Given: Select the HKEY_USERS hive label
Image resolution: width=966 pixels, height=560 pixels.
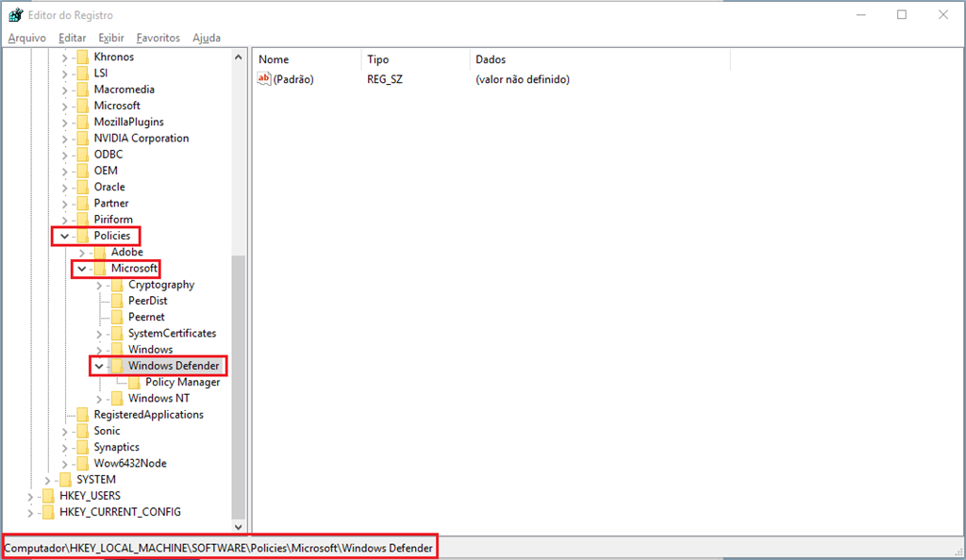Looking at the screenshot, I should click(x=90, y=496).
